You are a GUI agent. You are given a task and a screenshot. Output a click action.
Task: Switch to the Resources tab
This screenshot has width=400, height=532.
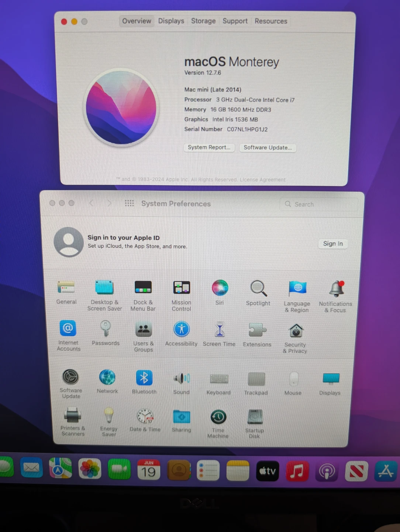tap(271, 21)
